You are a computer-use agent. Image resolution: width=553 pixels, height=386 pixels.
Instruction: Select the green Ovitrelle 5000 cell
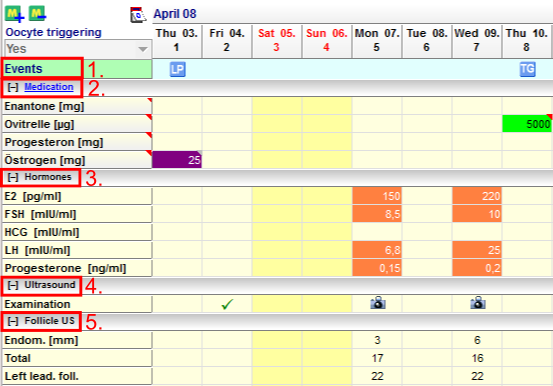coord(527,124)
